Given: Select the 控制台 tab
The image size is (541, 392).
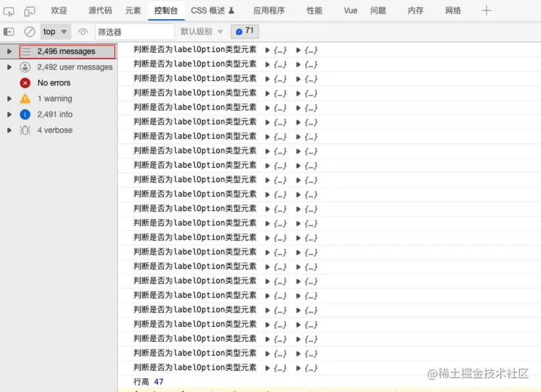Looking at the screenshot, I should tap(166, 11).
